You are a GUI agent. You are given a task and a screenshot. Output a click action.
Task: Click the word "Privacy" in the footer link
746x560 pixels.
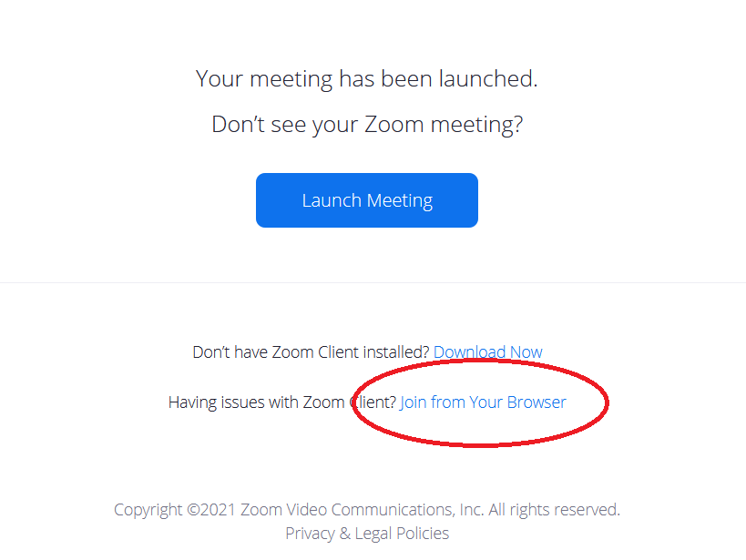pyautogui.click(x=310, y=534)
